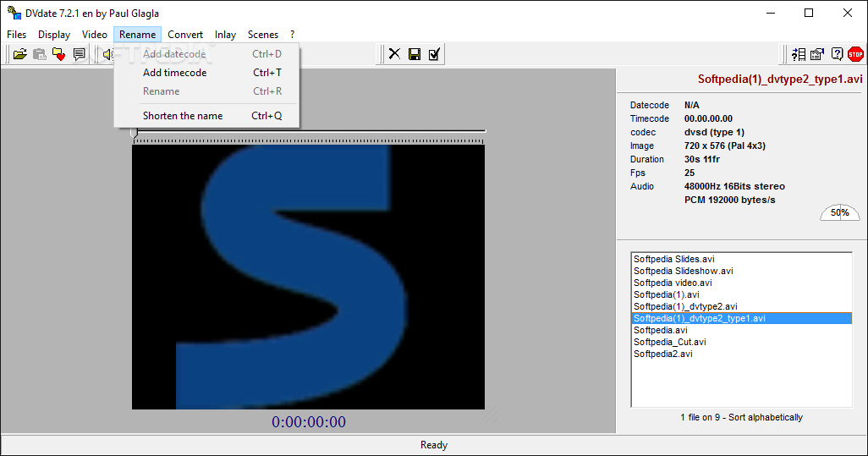
Task: Click highlighted Softpedia(1)_dvtype2_type1.avi list row
Action: pyautogui.click(x=741, y=318)
